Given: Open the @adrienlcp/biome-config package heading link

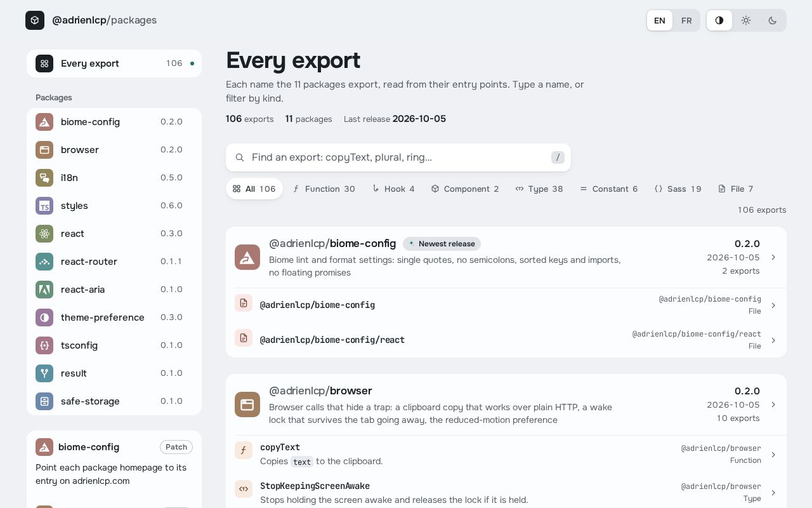Looking at the screenshot, I should click(x=332, y=243).
